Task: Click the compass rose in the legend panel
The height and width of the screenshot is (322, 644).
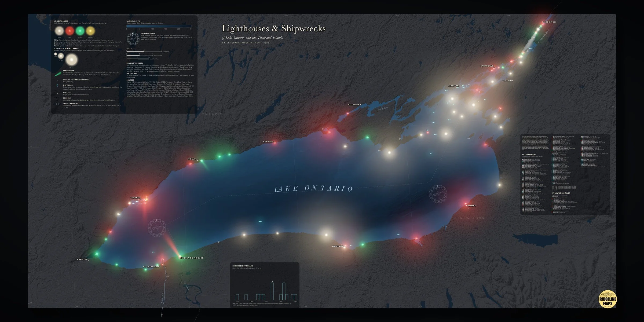Action: tap(133, 39)
